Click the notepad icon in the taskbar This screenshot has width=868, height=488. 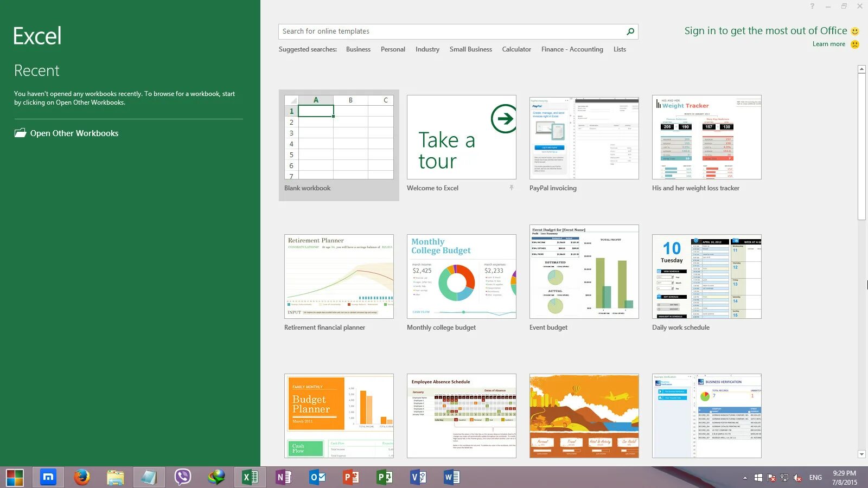pos(149,477)
